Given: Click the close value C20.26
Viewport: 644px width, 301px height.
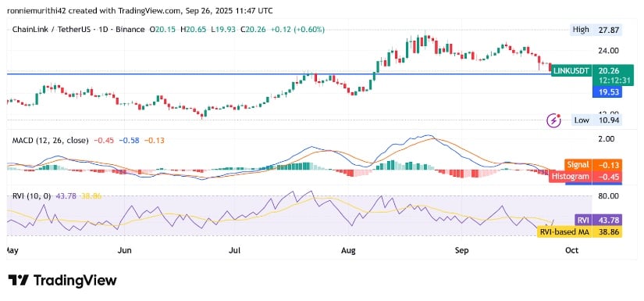Looking at the screenshot, I should [254, 30].
